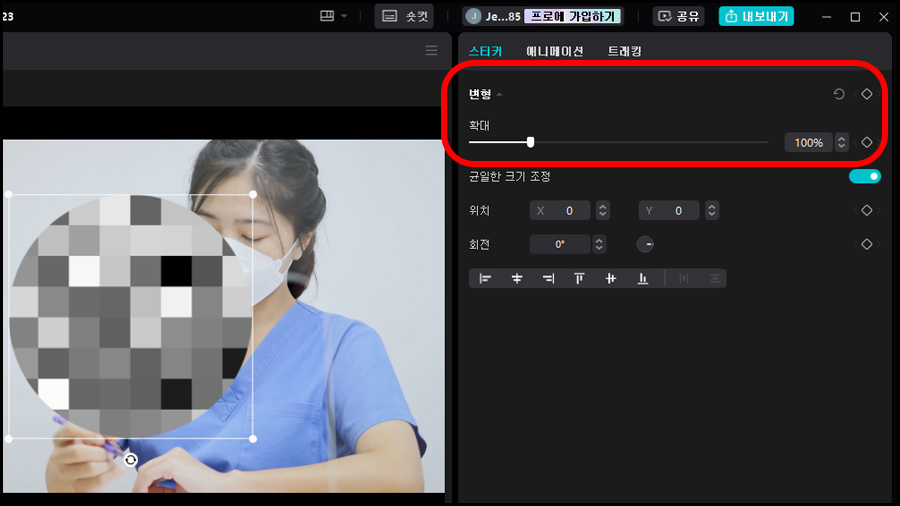Add keyframe for the 변형 section

(x=867, y=94)
